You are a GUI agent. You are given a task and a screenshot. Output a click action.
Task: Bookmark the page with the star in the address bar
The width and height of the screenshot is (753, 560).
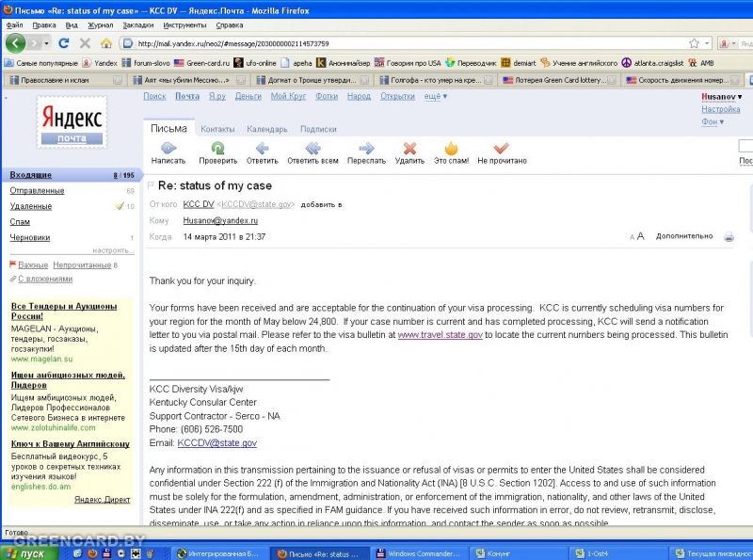tap(694, 43)
